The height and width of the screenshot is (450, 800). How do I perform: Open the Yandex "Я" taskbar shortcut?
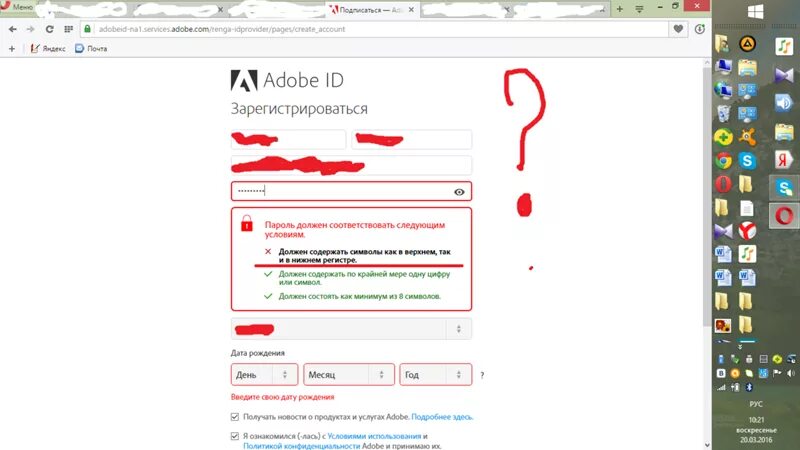click(x=784, y=160)
